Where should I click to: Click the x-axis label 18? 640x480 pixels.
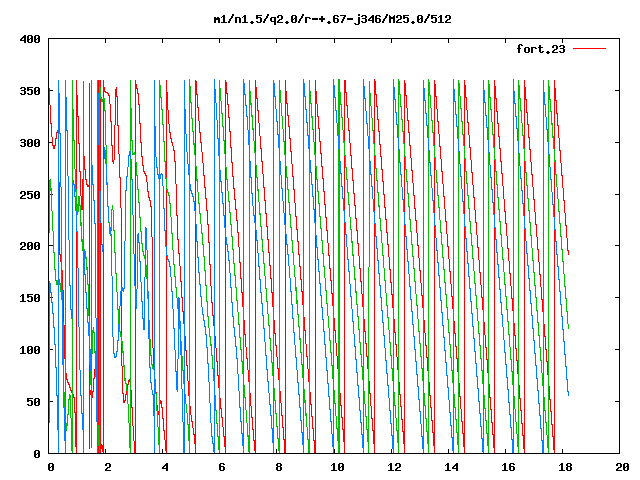(566, 467)
